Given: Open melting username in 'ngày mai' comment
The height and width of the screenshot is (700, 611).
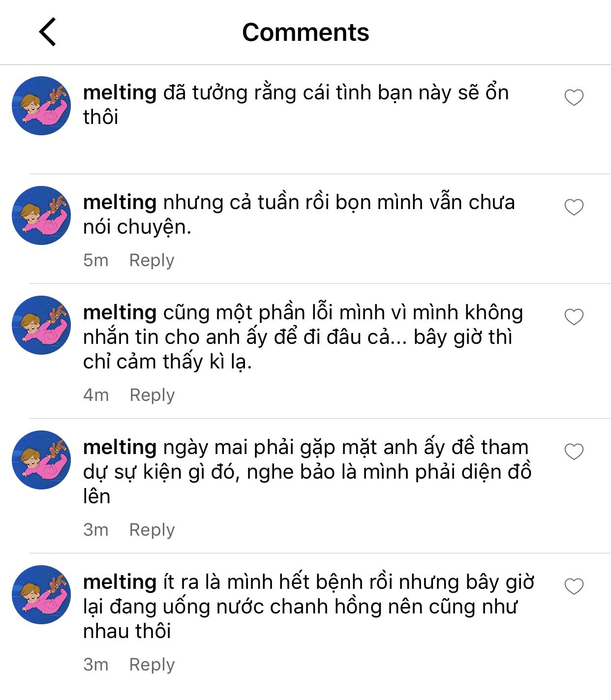Looking at the screenshot, I should [120, 448].
